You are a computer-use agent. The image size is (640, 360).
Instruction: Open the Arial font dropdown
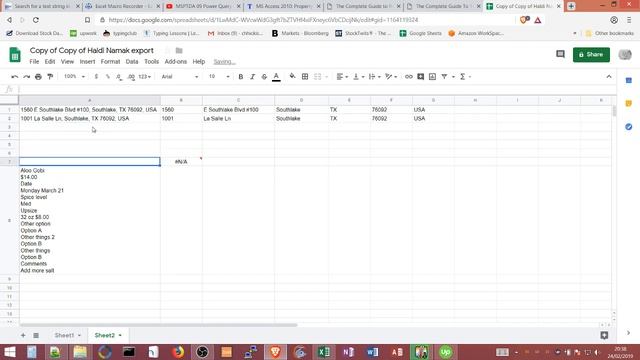[180, 77]
